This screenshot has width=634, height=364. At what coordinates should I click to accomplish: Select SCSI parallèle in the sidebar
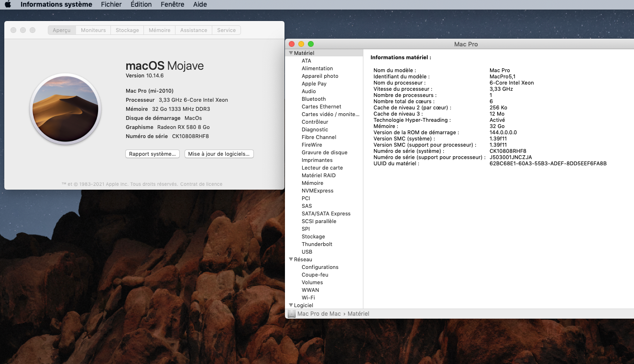click(319, 221)
